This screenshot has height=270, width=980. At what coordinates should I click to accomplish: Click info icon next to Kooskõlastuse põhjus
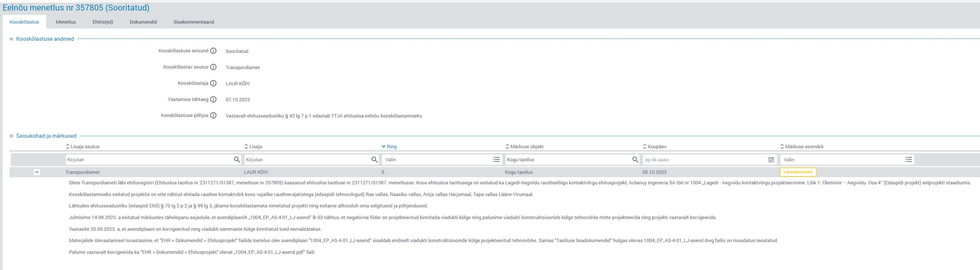(x=214, y=116)
